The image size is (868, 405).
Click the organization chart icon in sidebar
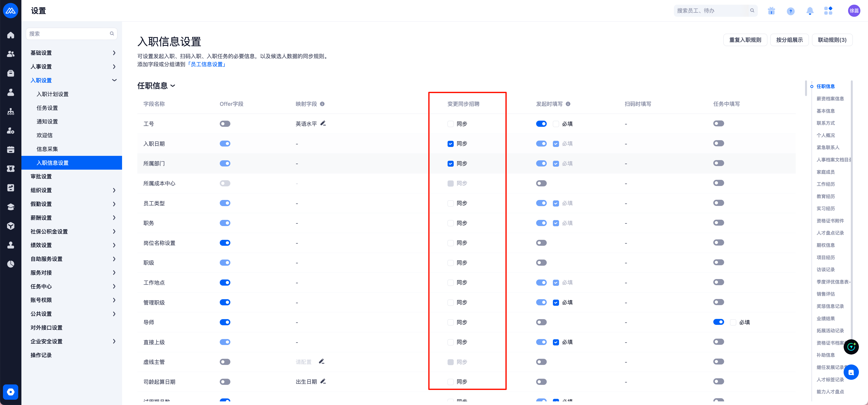pyautogui.click(x=11, y=111)
